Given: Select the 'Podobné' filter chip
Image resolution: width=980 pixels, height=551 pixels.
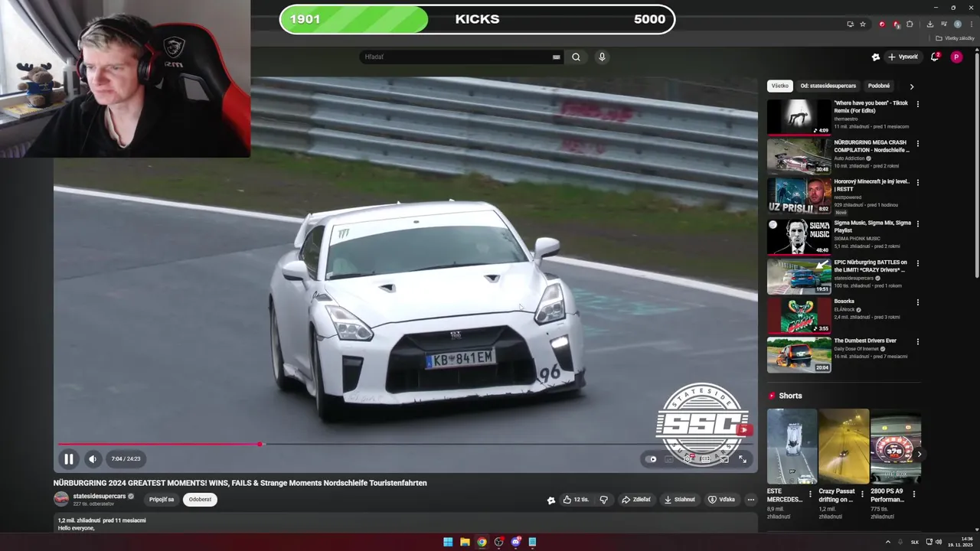Looking at the screenshot, I should tap(879, 86).
